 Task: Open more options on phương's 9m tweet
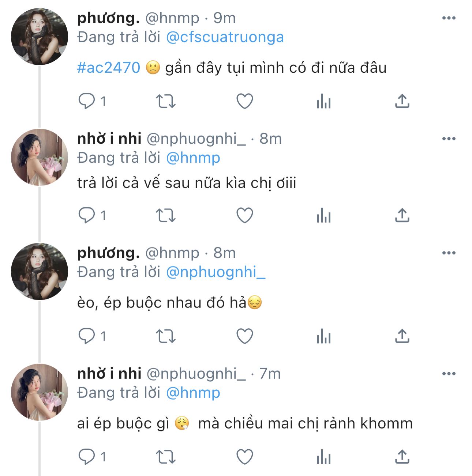pyautogui.click(x=449, y=18)
